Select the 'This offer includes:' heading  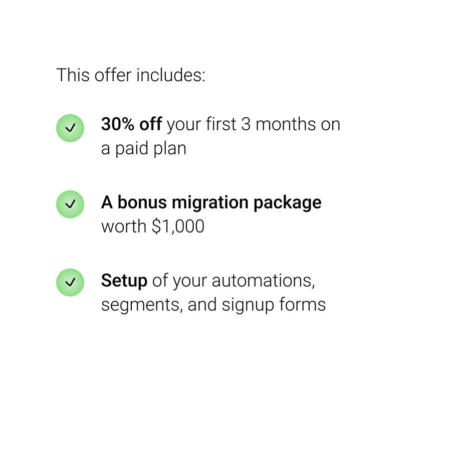coord(131,75)
